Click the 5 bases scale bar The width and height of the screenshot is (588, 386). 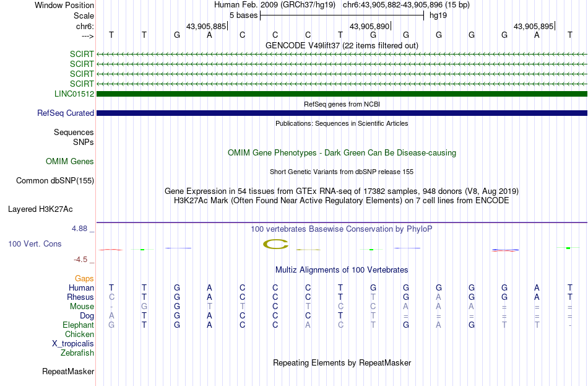[342, 15]
